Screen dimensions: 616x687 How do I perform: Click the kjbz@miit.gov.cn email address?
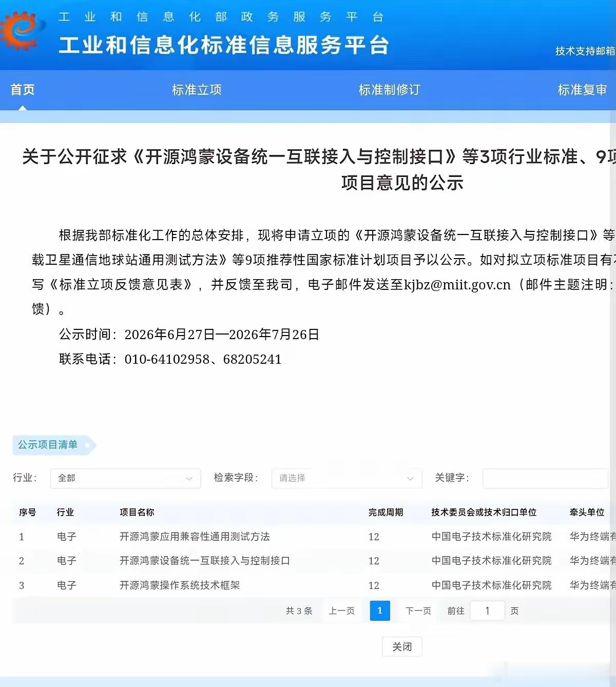[x=457, y=285]
